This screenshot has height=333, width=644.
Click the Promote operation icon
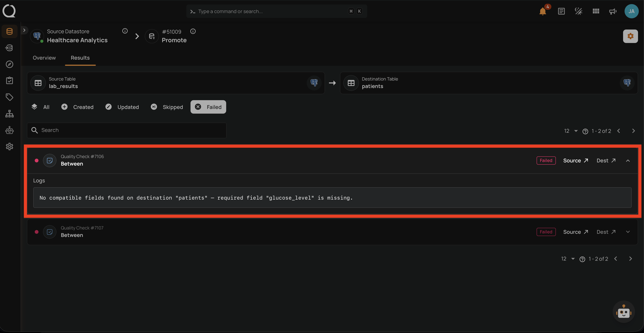click(152, 36)
